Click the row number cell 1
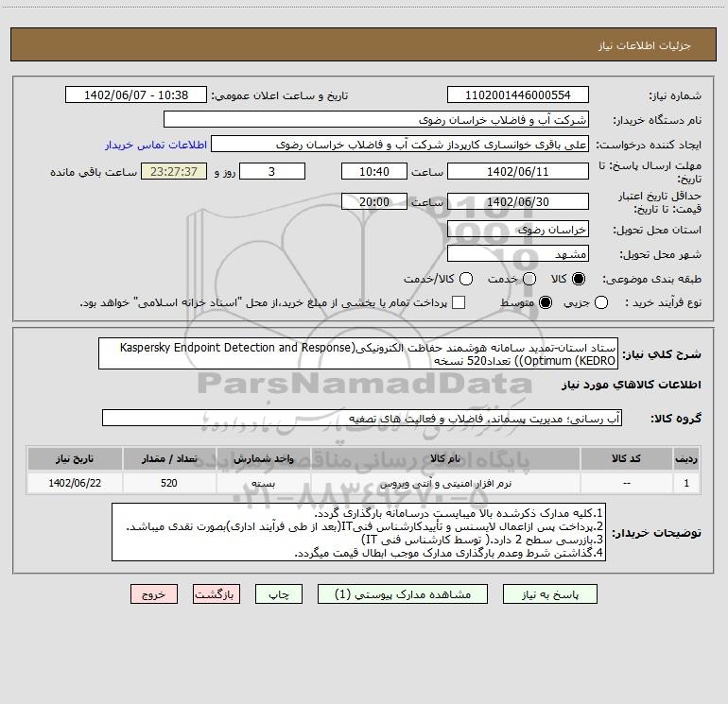This screenshot has height=704, width=728. click(x=686, y=483)
